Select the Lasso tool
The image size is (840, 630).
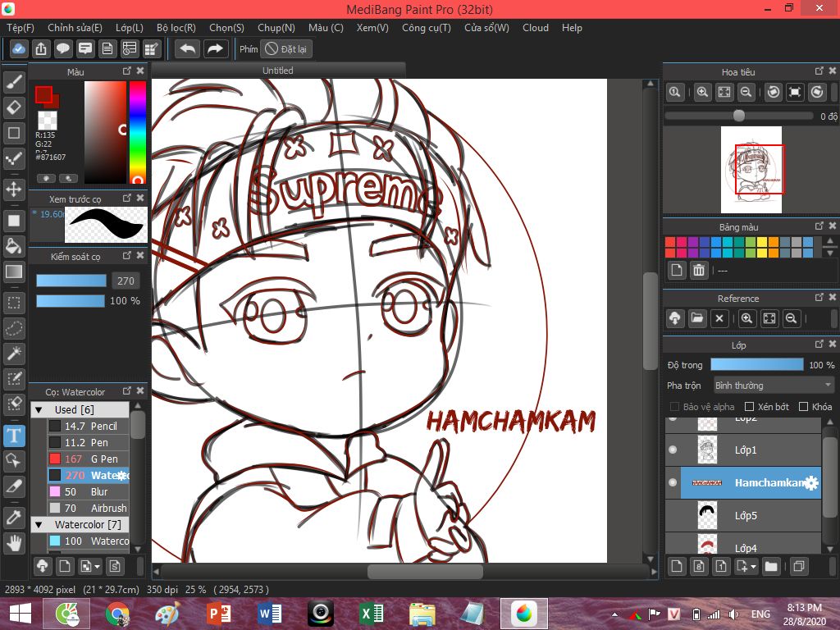coord(14,328)
